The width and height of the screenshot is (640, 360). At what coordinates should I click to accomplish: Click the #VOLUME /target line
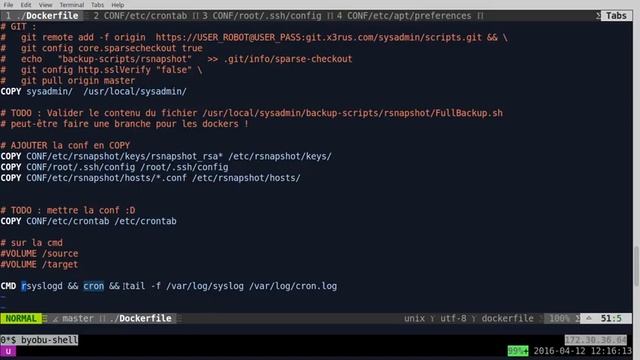(x=39, y=264)
